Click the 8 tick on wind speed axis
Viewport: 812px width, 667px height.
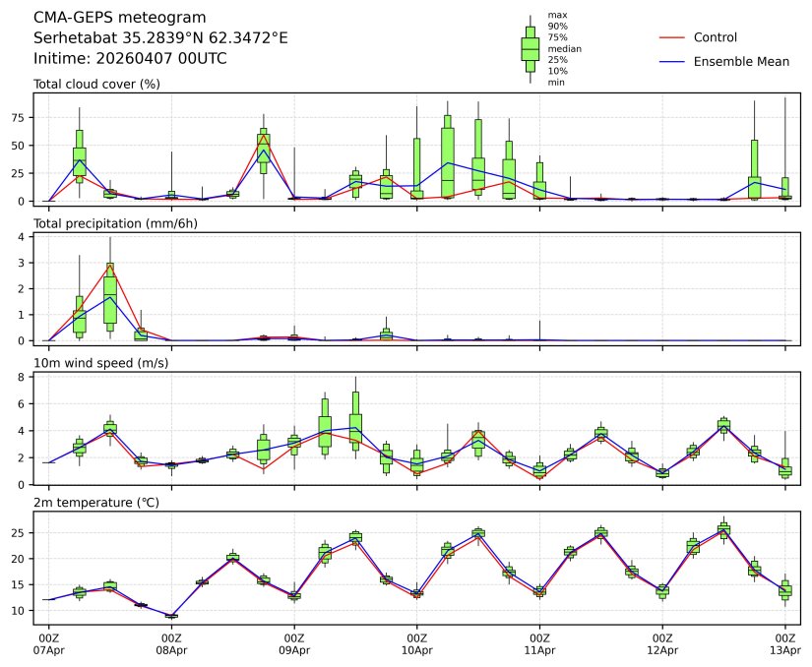23,377
